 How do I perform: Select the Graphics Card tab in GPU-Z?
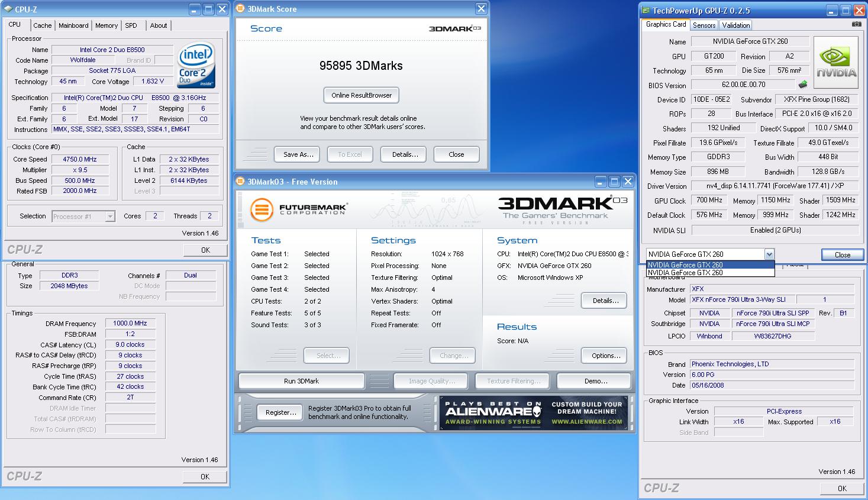coord(666,24)
